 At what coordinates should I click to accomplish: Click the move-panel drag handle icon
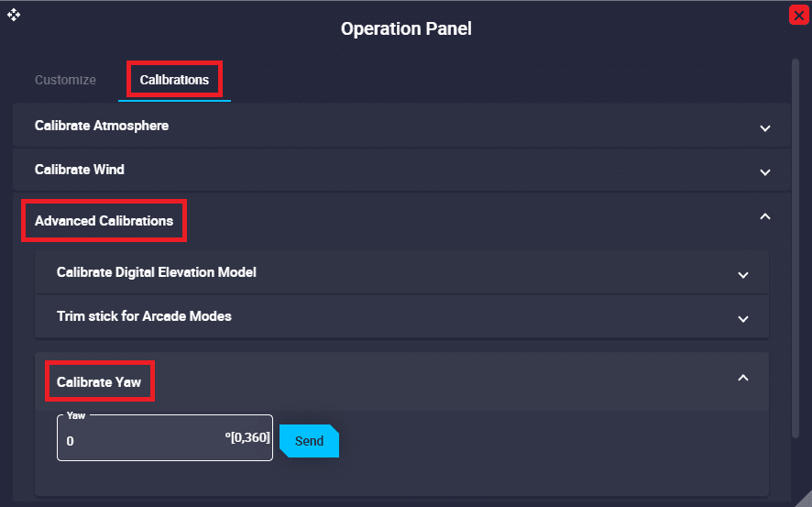click(x=14, y=15)
